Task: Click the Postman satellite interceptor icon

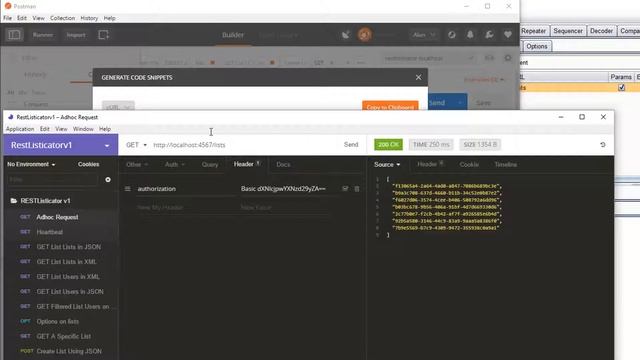Action: (346, 35)
